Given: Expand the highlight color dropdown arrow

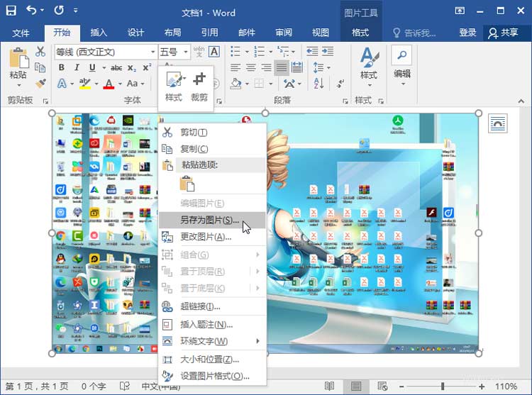Looking at the screenshot, I should [x=96, y=84].
